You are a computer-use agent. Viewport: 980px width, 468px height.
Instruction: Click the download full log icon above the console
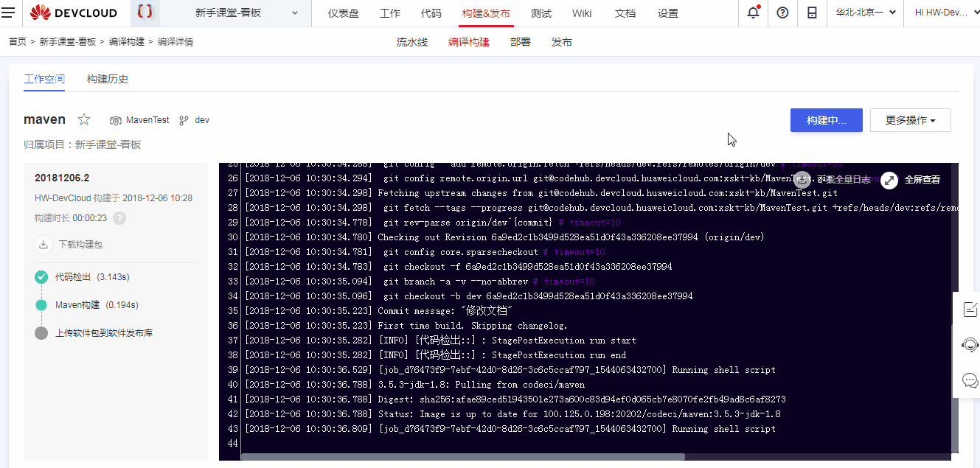pos(802,179)
